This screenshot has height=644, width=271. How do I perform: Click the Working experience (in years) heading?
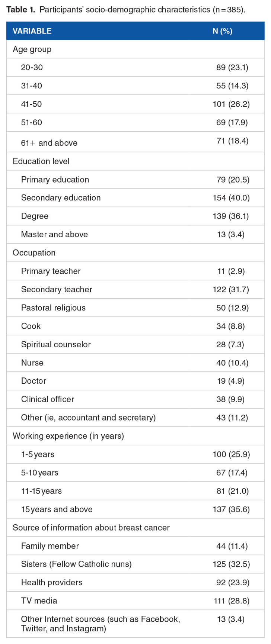[x=68, y=436]
